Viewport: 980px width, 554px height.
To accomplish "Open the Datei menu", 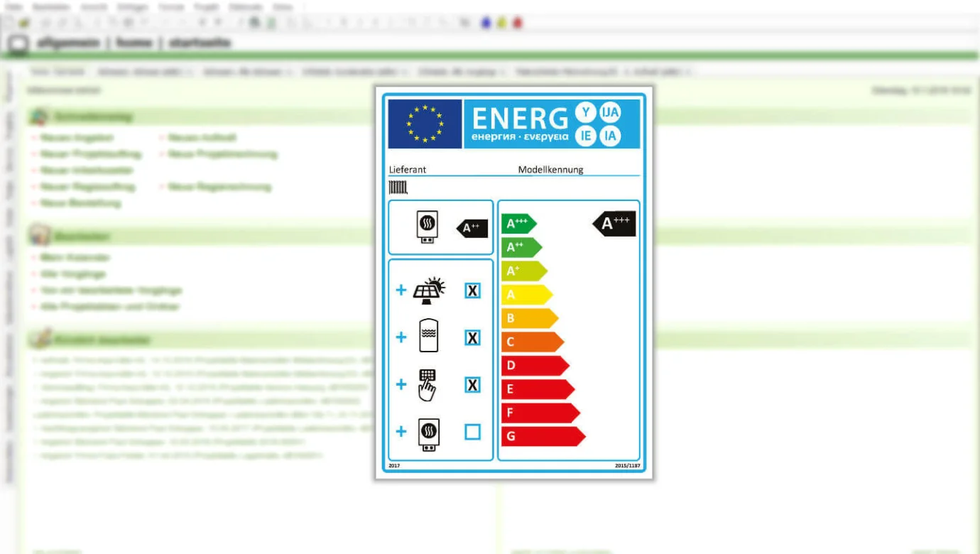I will click(x=14, y=6).
